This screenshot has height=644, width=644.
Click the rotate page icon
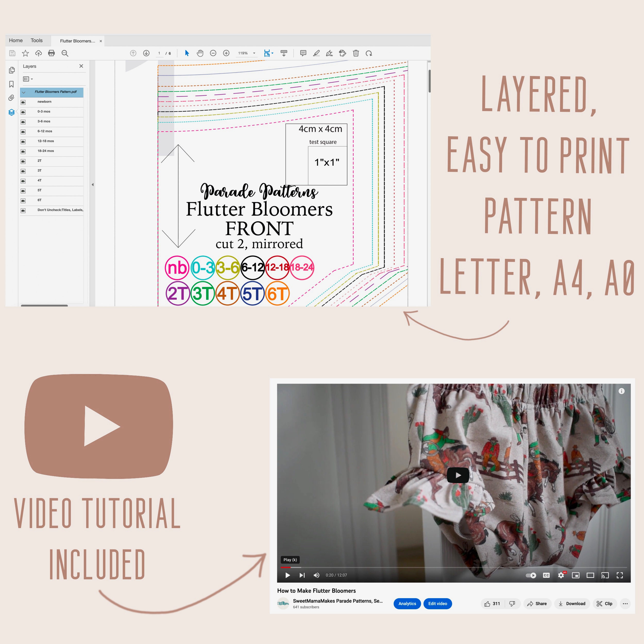369,53
